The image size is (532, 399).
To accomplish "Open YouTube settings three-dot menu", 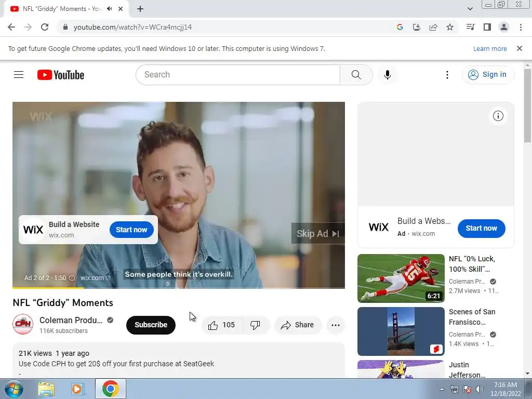I will pos(447,75).
